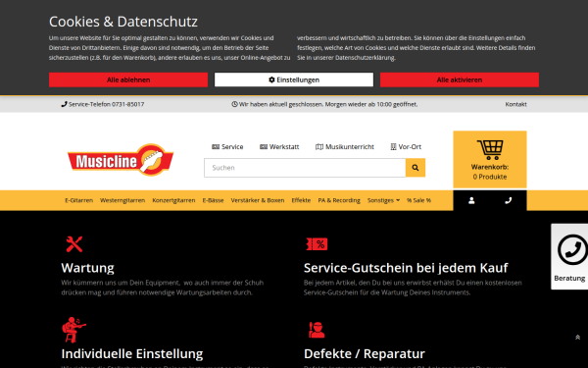Click the Individuelle Einstellung heading
The width and height of the screenshot is (588, 368).
pos(132,353)
